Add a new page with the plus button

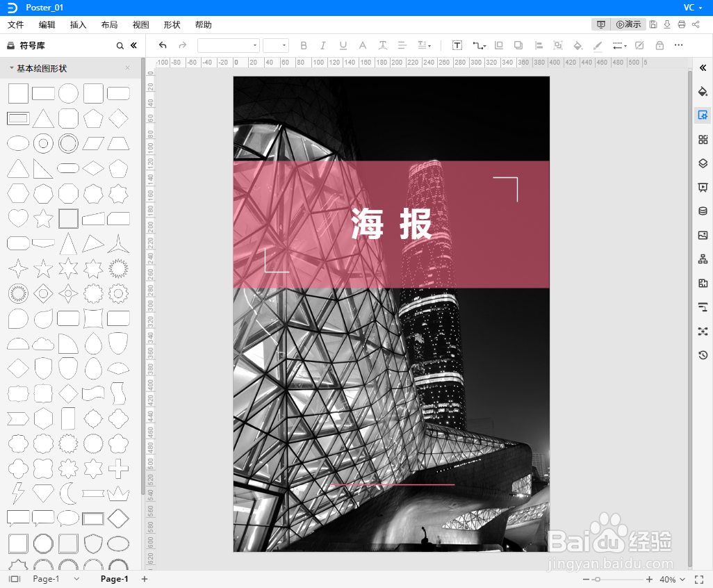pos(144,578)
